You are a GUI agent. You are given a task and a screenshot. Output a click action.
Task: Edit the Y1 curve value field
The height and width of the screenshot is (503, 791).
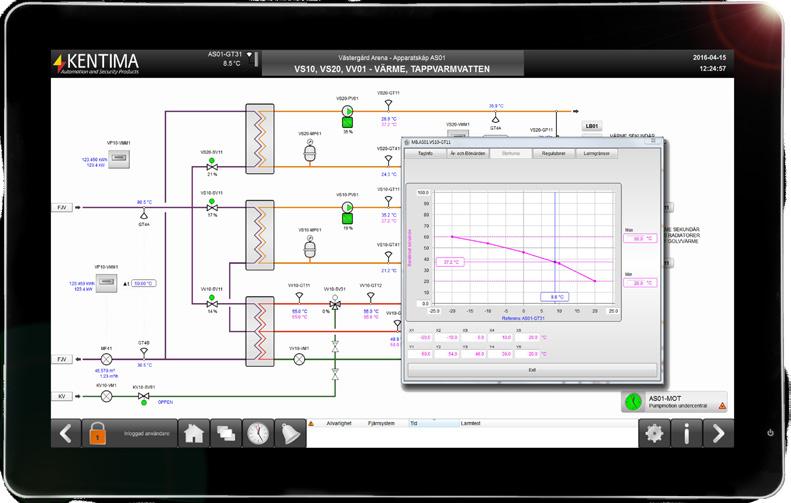pos(420,354)
